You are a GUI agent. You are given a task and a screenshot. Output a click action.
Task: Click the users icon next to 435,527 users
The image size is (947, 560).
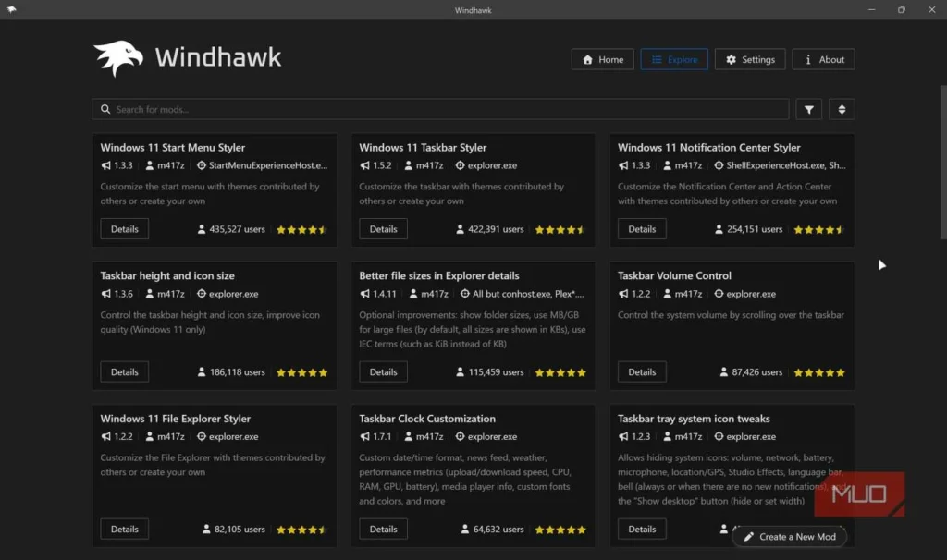[x=201, y=229]
